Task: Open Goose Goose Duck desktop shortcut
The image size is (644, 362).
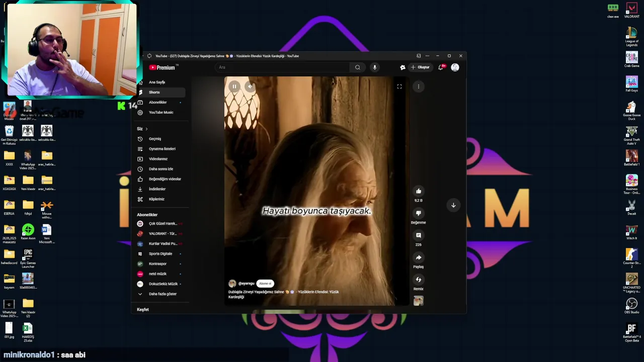Action: point(631,111)
